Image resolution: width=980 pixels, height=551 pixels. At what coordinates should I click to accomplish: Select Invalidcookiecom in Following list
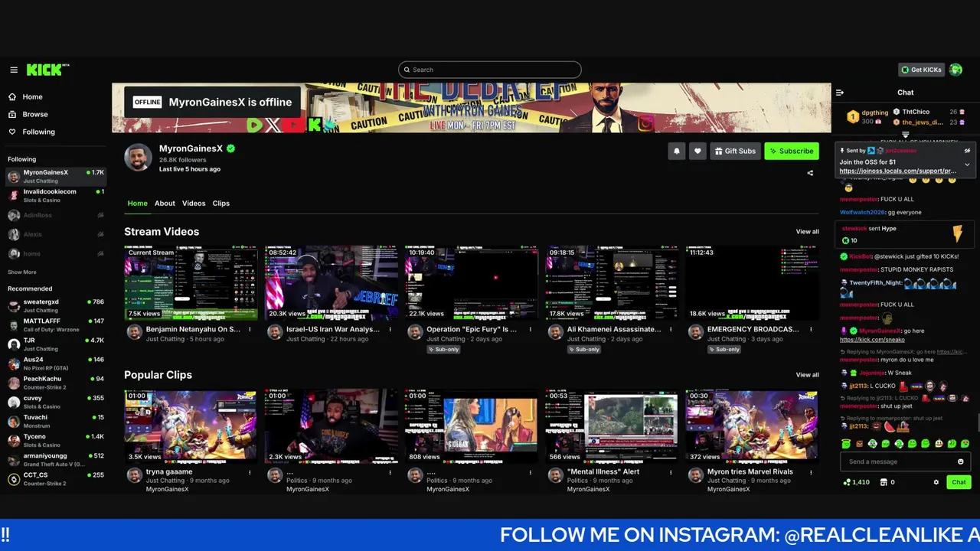(x=55, y=195)
